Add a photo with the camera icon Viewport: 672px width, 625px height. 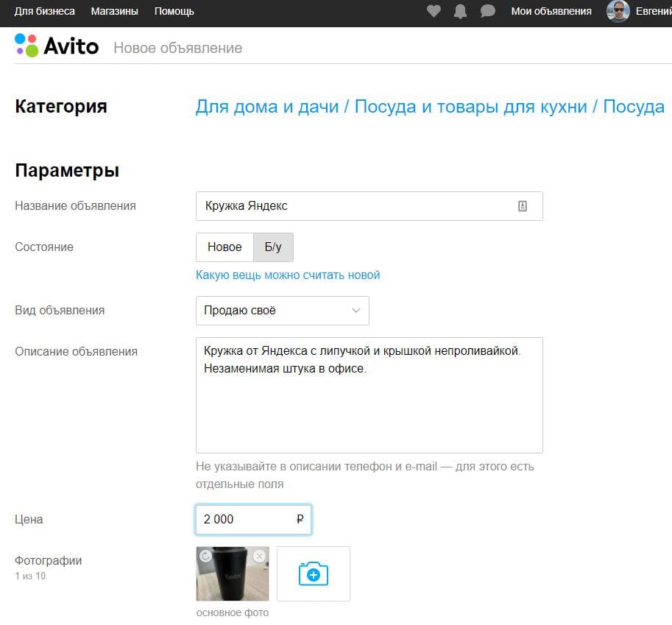tap(313, 573)
